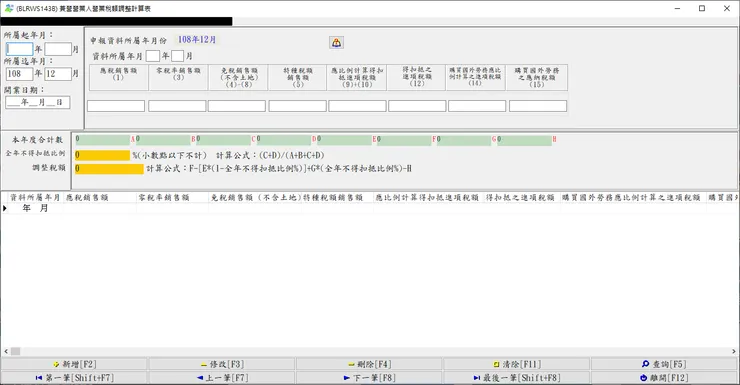Jump to last record 最後一筆[Shift+F8]

[x=517, y=377]
